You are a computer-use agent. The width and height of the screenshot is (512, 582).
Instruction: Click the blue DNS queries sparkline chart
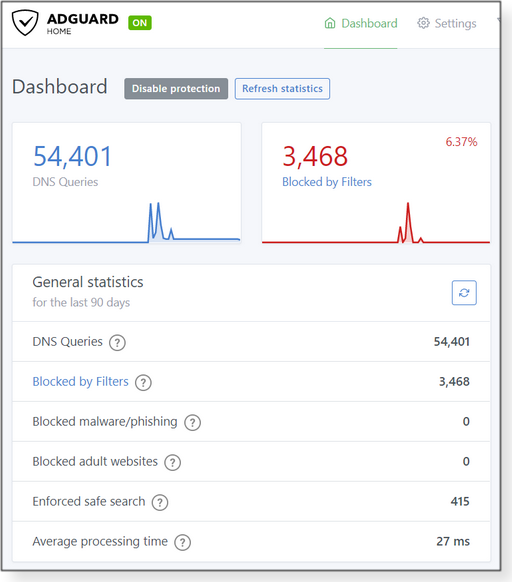126,223
